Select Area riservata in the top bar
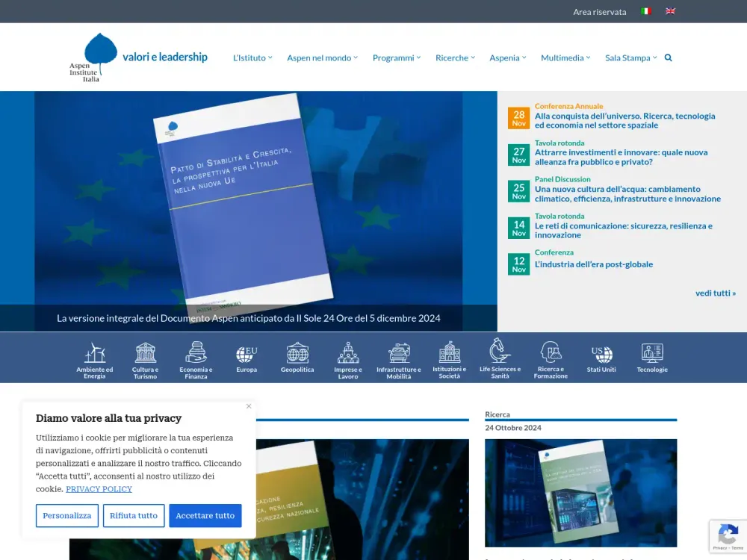The image size is (747, 560). [x=599, y=11]
